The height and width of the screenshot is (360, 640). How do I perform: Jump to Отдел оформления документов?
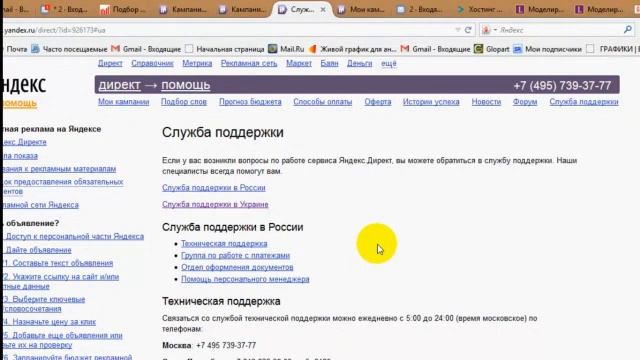[237, 267]
